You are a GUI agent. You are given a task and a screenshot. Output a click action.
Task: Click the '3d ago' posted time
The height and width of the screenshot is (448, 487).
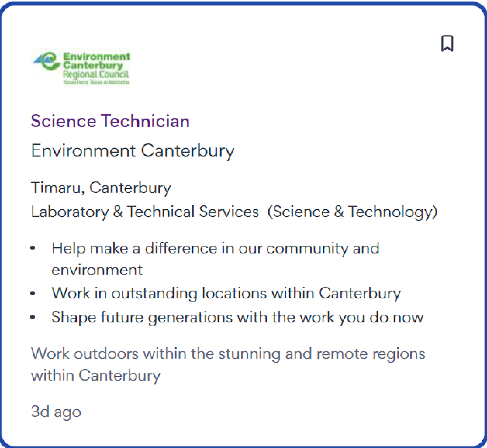(56, 412)
